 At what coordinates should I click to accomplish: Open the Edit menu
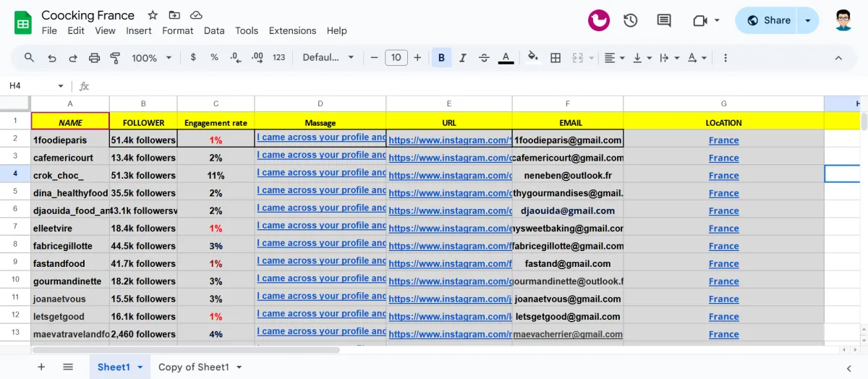click(76, 30)
